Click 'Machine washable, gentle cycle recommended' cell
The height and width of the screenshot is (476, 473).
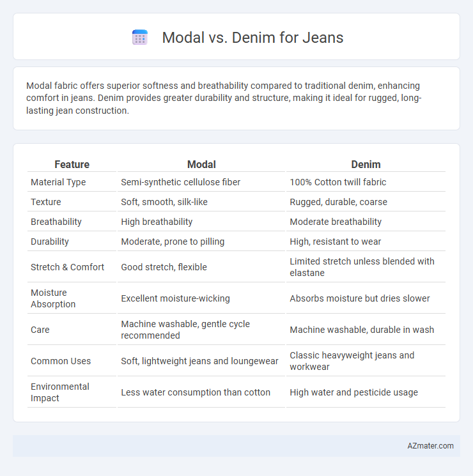tap(185, 330)
